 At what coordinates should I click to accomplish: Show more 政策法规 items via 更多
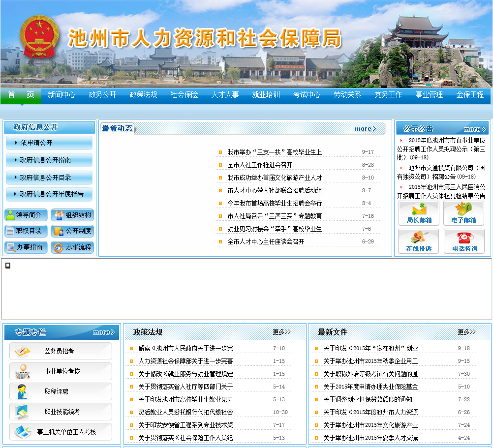coord(281,332)
